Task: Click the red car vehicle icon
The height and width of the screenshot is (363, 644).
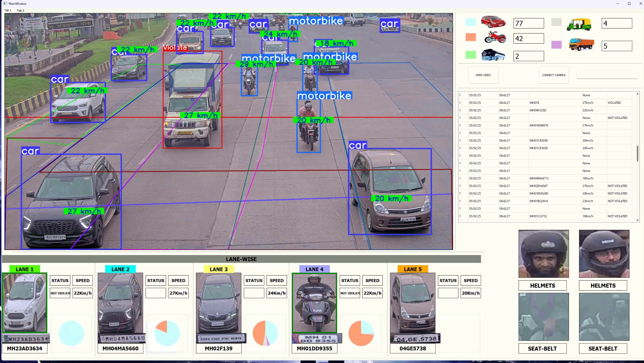Action: [x=493, y=22]
